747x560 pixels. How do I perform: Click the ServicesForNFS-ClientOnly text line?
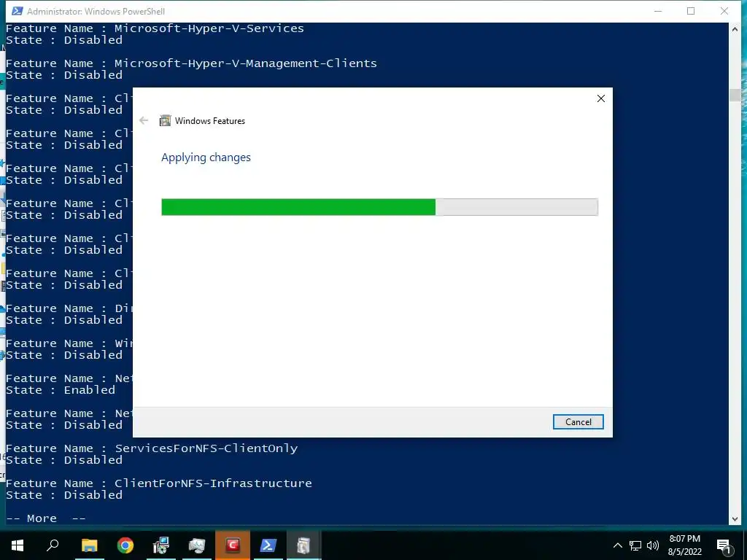click(x=152, y=448)
